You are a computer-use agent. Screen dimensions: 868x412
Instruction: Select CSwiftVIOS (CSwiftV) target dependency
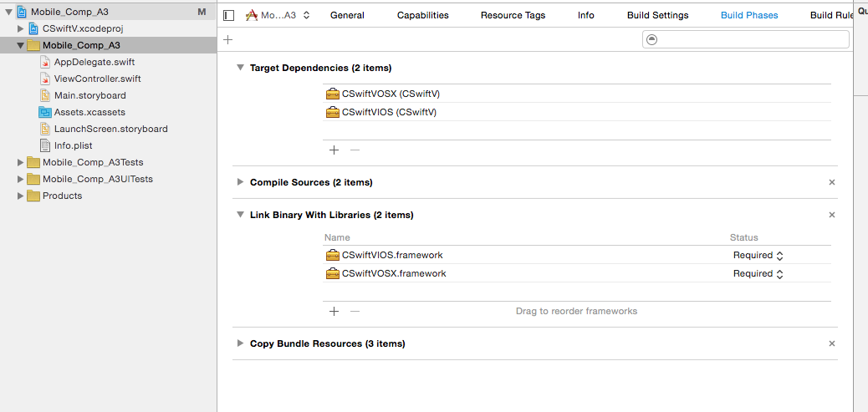pos(577,112)
